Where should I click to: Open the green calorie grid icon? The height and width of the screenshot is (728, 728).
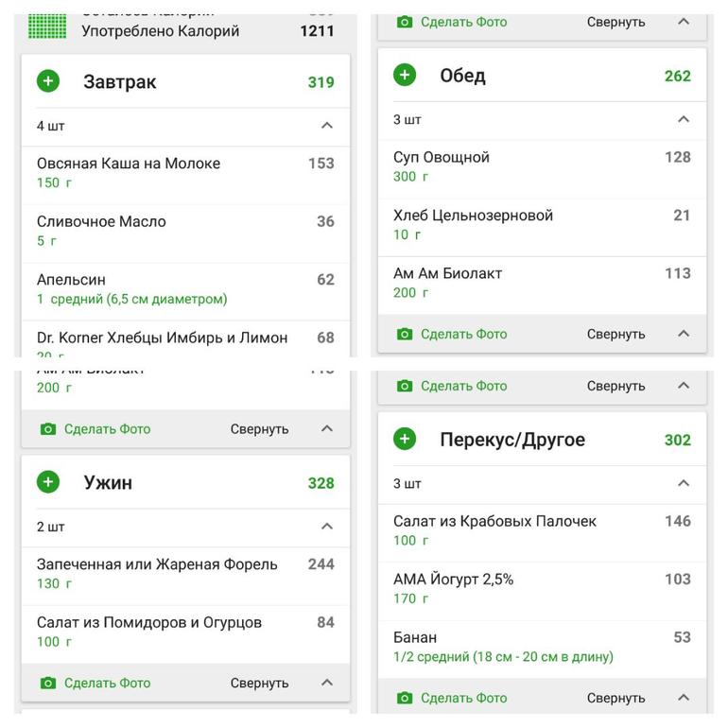[47, 26]
